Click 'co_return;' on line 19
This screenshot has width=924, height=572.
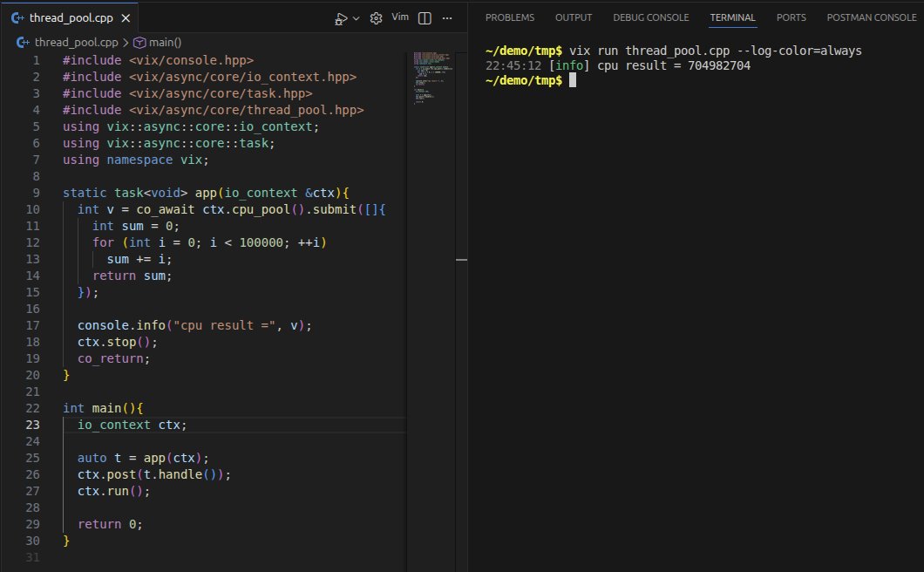coord(113,358)
